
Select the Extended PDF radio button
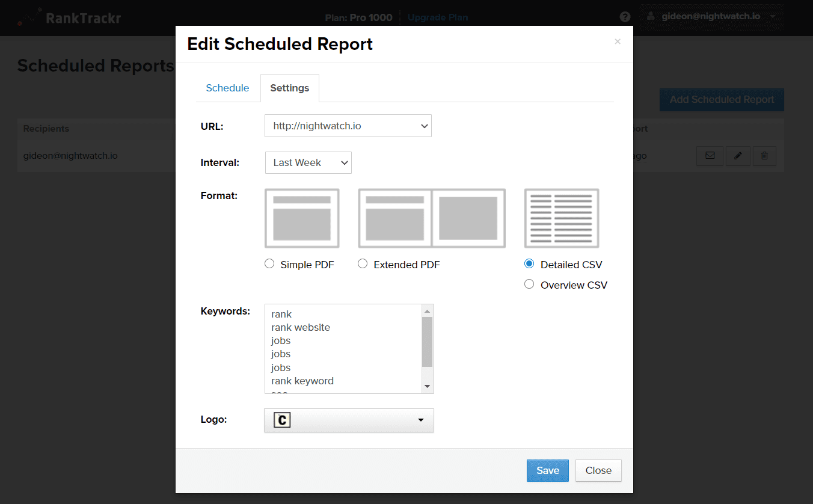pyautogui.click(x=363, y=263)
